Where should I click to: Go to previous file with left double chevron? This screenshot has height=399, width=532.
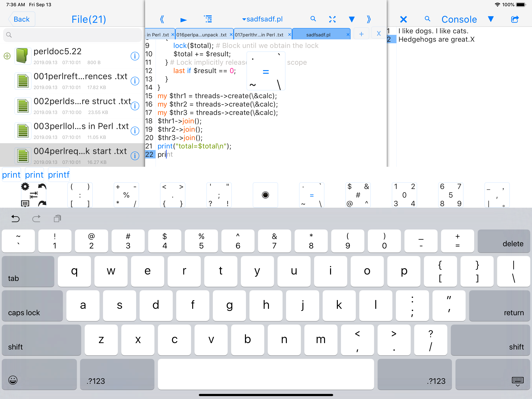(x=162, y=19)
